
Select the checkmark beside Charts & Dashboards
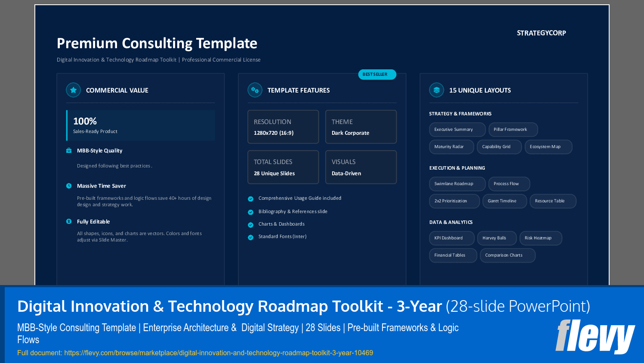(x=251, y=224)
